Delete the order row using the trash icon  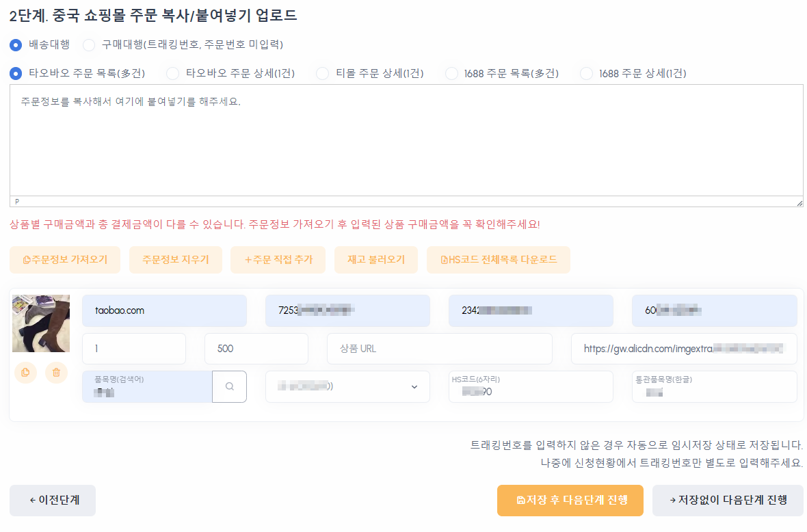click(56, 373)
